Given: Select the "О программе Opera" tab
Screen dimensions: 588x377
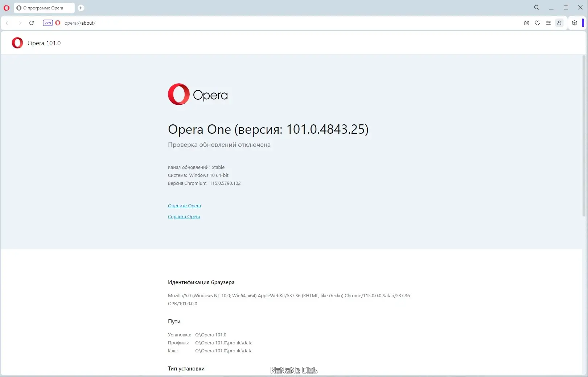Looking at the screenshot, I should (44, 8).
